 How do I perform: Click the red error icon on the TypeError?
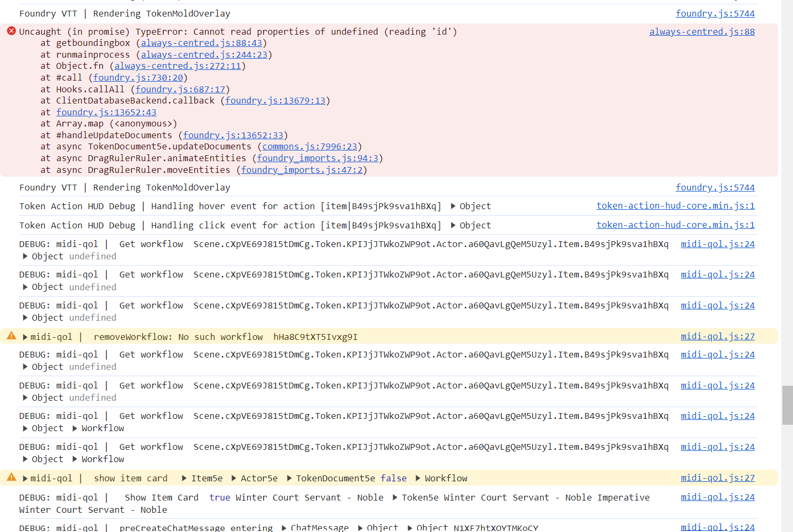tap(11, 31)
